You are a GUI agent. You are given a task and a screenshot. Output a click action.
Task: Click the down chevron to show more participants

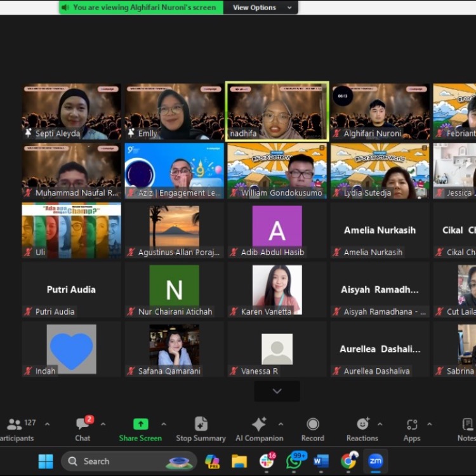coord(277,391)
